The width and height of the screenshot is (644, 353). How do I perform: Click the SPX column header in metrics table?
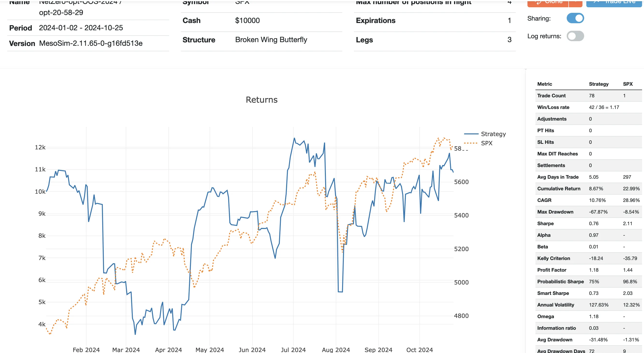[628, 84]
